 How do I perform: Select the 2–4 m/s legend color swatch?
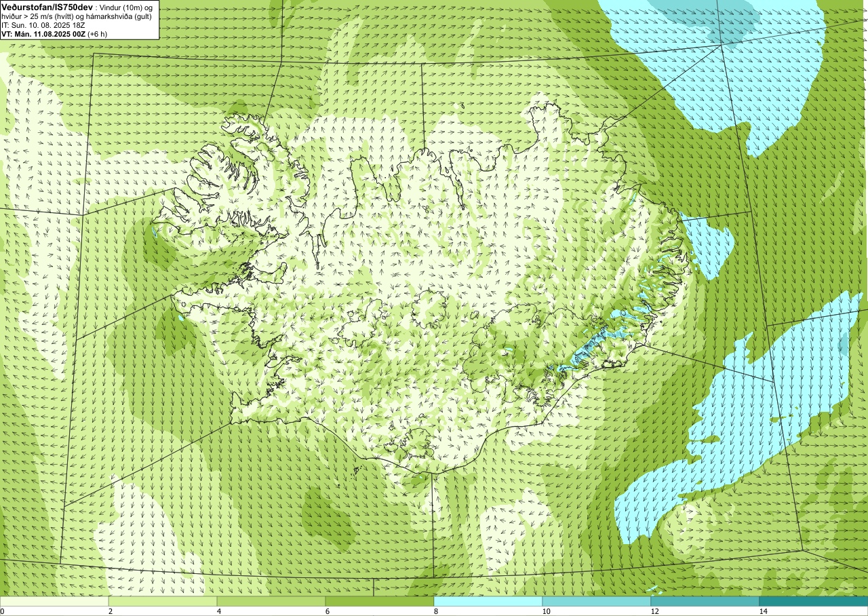pyautogui.click(x=163, y=601)
